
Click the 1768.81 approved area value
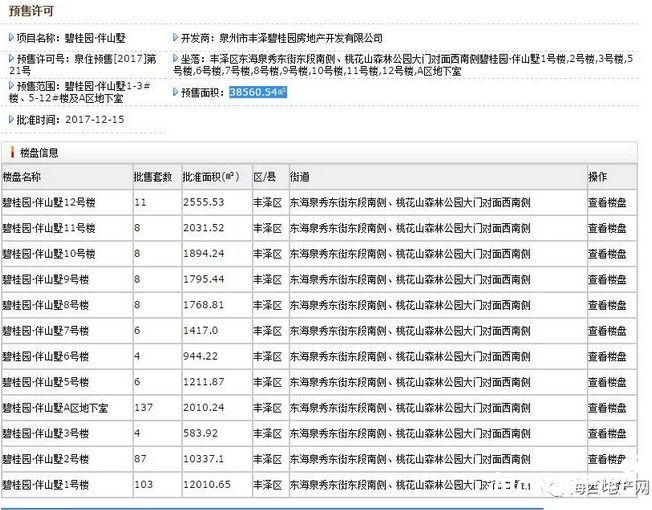pyautogui.click(x=204, y=305)
